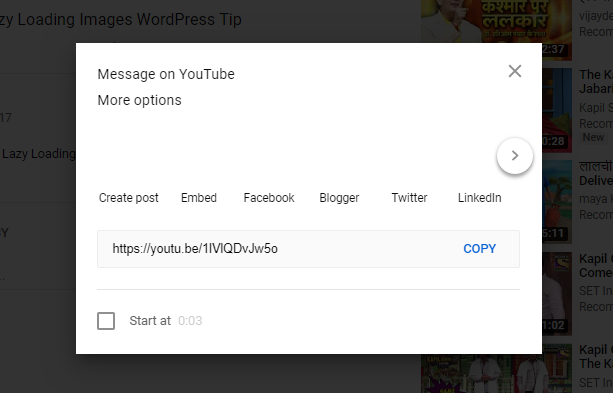The height and width of the screenshot is (393, 613).
Task: Enable the Start at checkbox
Action: pos(106,321)
